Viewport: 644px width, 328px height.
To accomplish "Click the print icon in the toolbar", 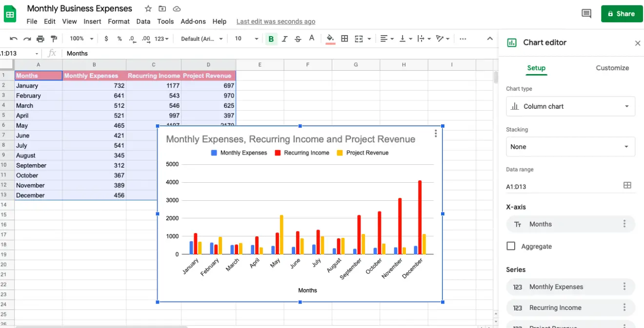I will pos(40,38).
